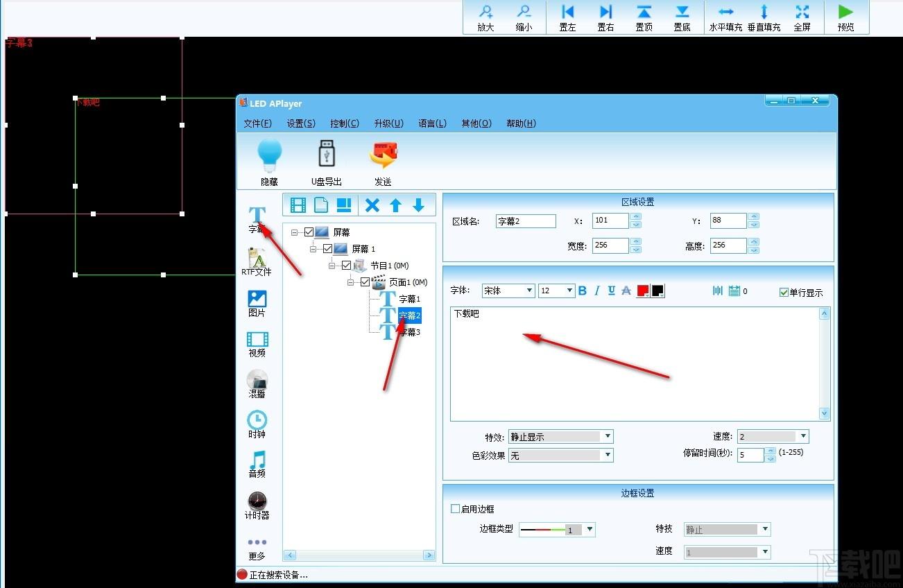
Task: Open the 设置(S) menu
Action: point(301,123)
